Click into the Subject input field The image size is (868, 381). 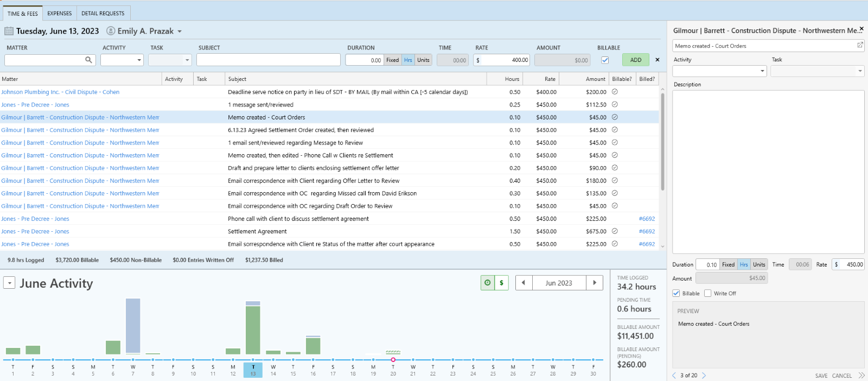tap(269, 60)
